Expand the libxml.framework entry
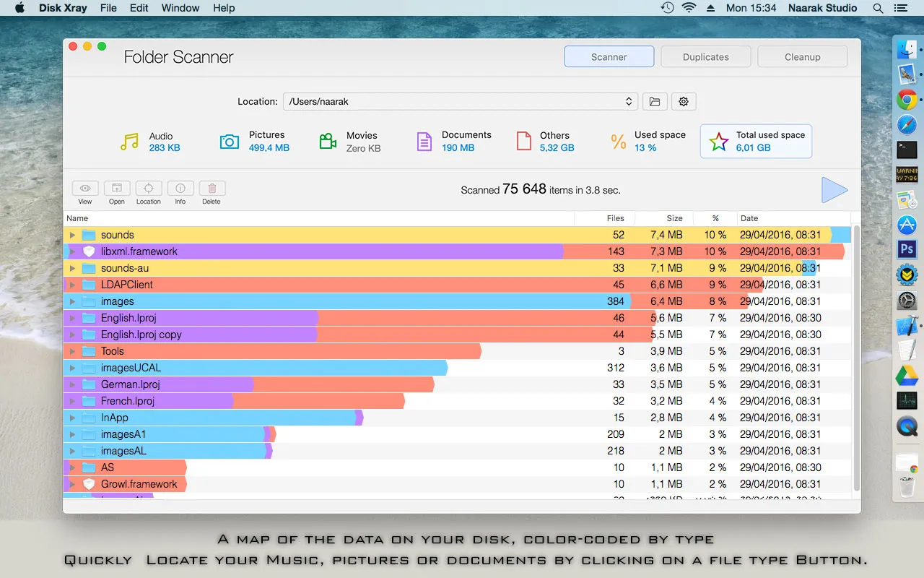924x578 pixels. click(71, 251)
